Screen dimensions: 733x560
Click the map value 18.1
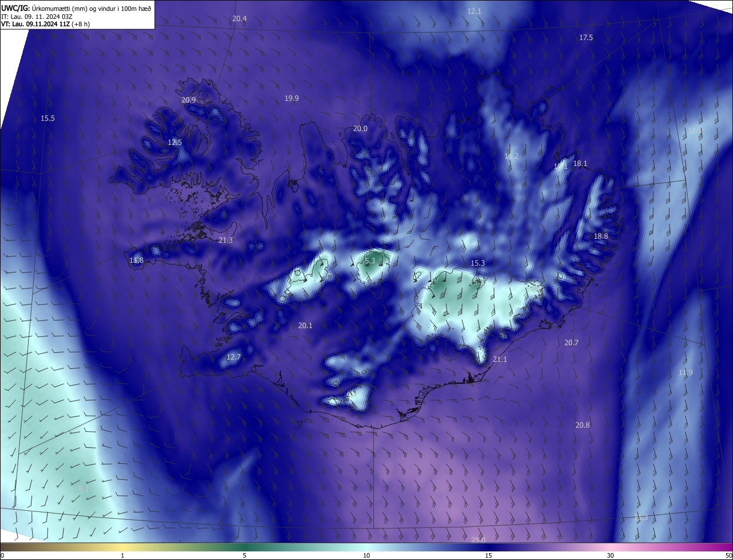tap(580, 164)
